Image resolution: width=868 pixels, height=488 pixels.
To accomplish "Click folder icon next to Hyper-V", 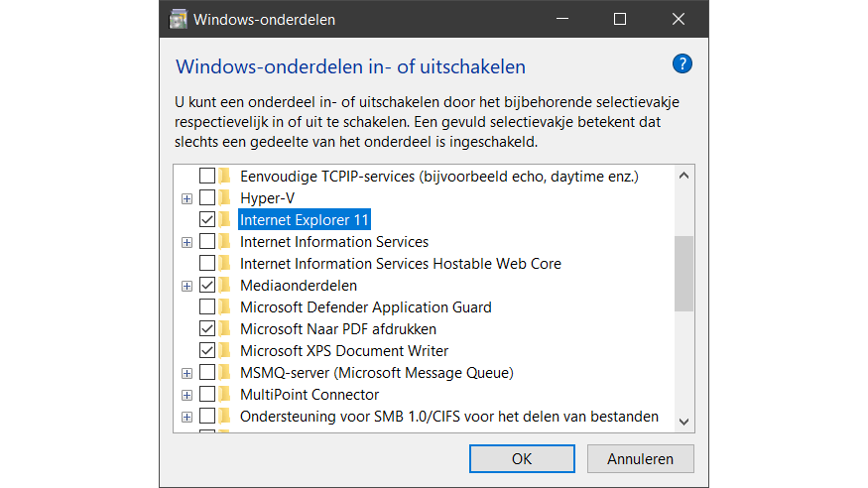I will click(225, 197).
